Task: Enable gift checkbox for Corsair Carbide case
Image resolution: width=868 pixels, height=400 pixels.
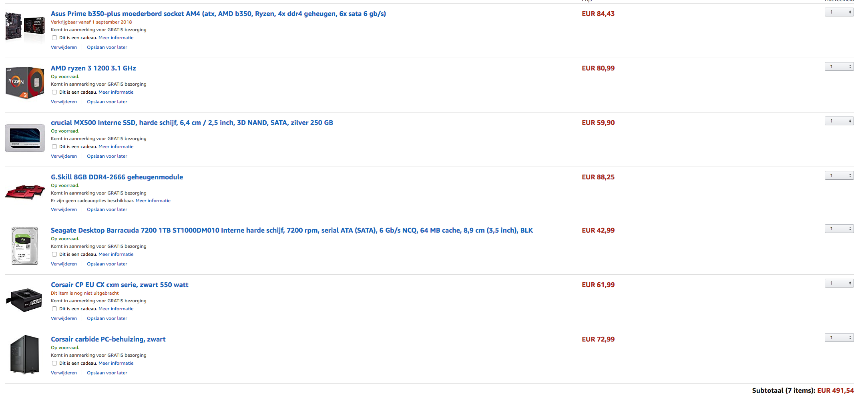Action: coord(54,363)
